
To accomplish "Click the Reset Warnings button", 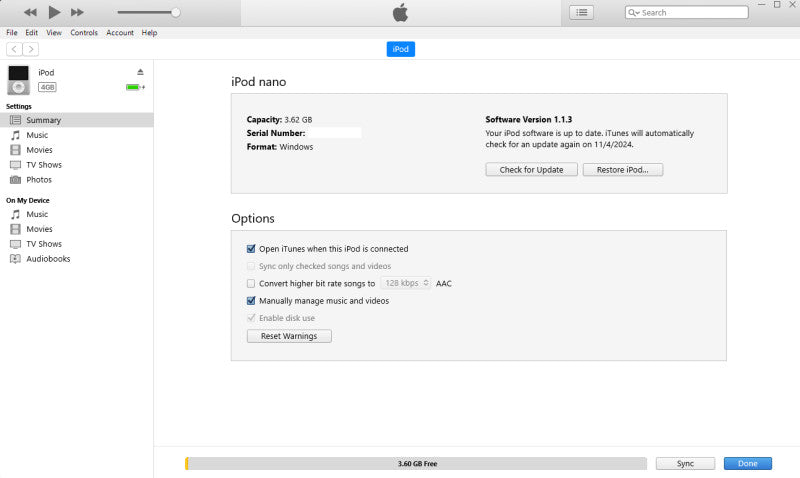I will click(289, 336).
